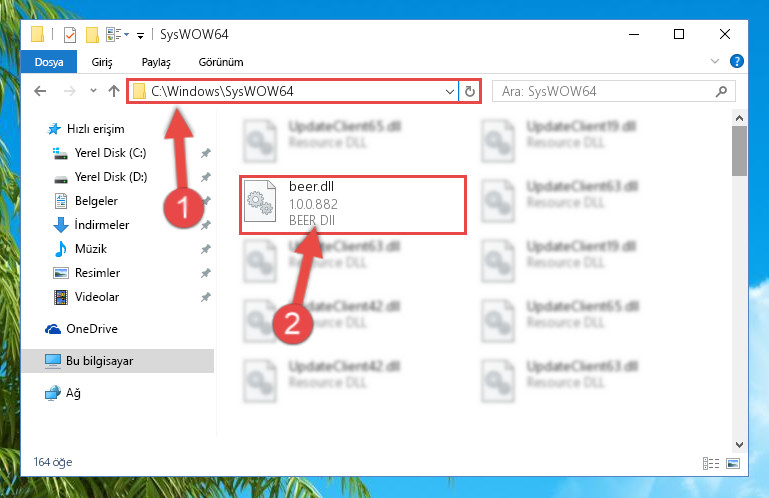Click the scroll up arrow of file list
The image size is (769, 498).
tap(740, 118)
